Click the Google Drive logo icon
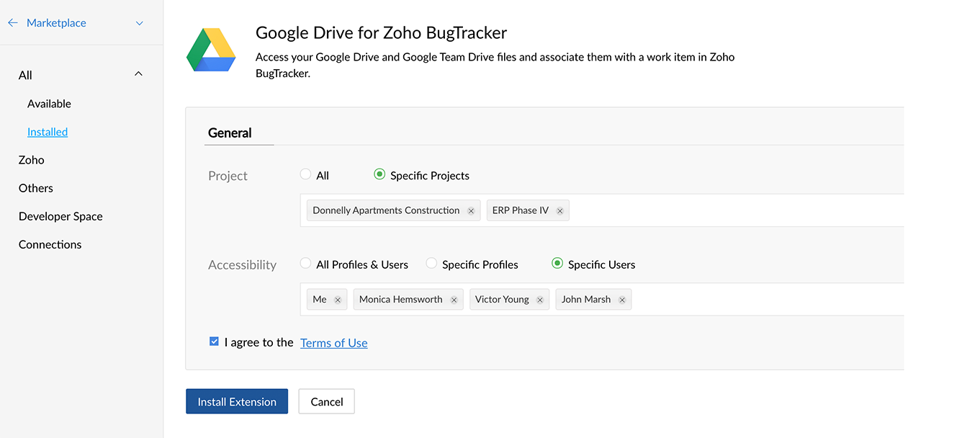The height and width of the screenshot is (438, 980). click(211, 50)
